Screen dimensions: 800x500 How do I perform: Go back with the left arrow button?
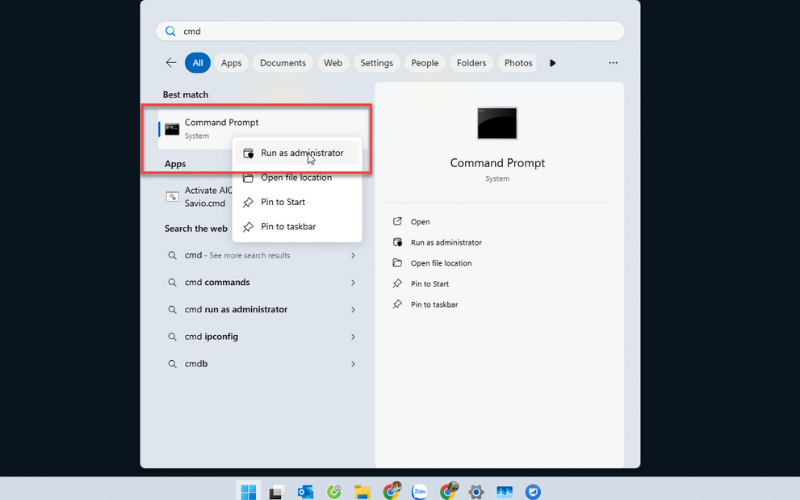171,63
